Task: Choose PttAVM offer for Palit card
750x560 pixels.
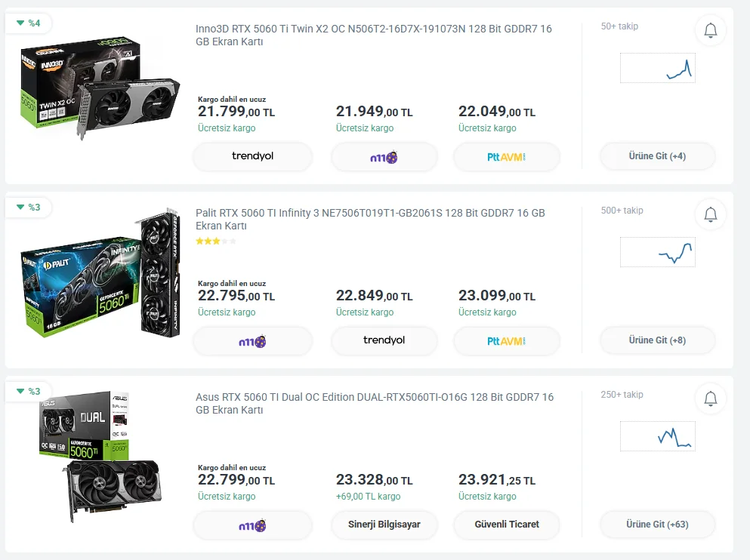Action: pos(506,341)
